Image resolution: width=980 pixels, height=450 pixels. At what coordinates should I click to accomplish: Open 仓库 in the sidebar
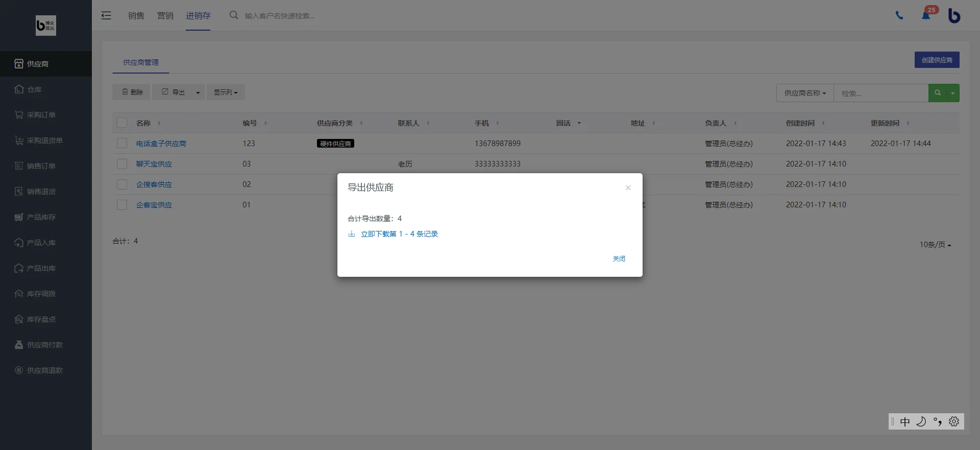[x=46, y=89]
